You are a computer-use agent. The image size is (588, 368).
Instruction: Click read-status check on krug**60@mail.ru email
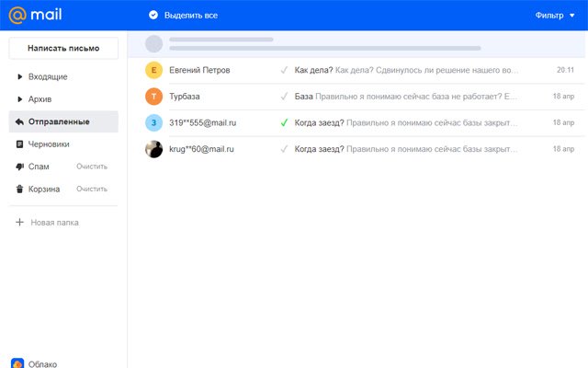pyautogui.click(x=284, y=149)
